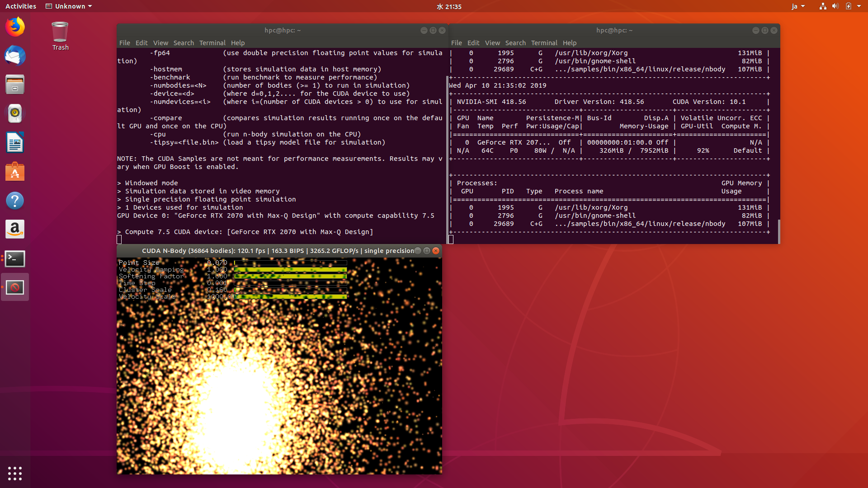868x488 pixels.
Task: Open the ja input source dropdown
Action: (798, 6)
